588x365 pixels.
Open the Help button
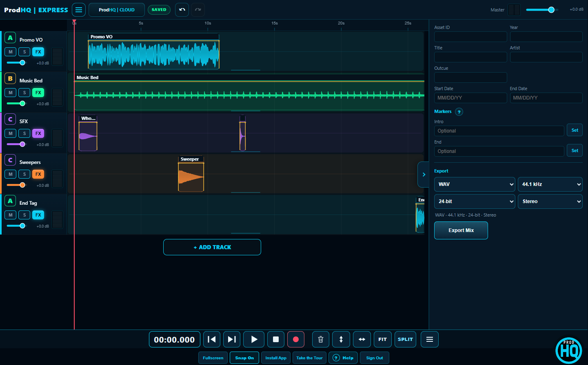(343, 358)
